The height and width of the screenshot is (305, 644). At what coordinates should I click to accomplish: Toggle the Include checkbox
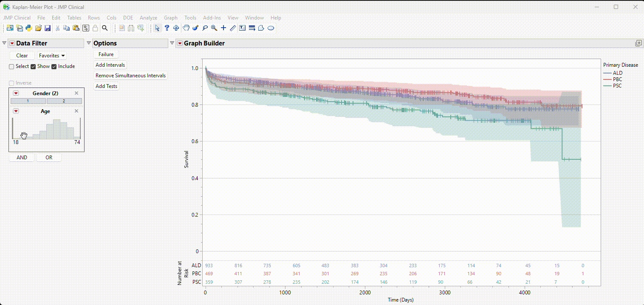click(54, 67)
